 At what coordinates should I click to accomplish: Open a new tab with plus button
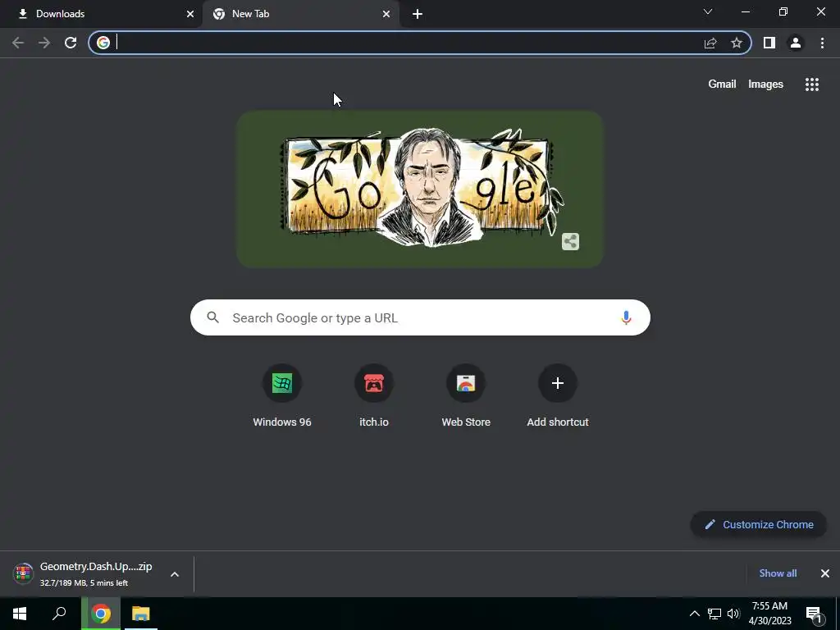(x=418, y=15)
